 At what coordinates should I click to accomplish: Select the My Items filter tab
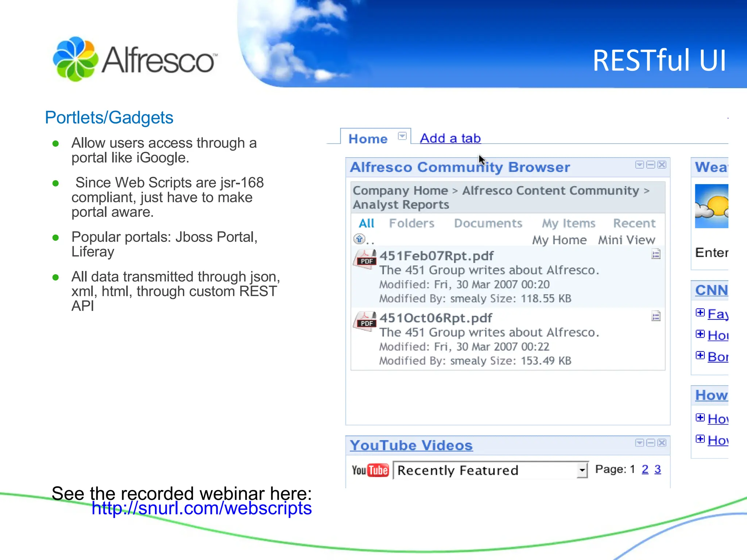click(x=569, y=223)
